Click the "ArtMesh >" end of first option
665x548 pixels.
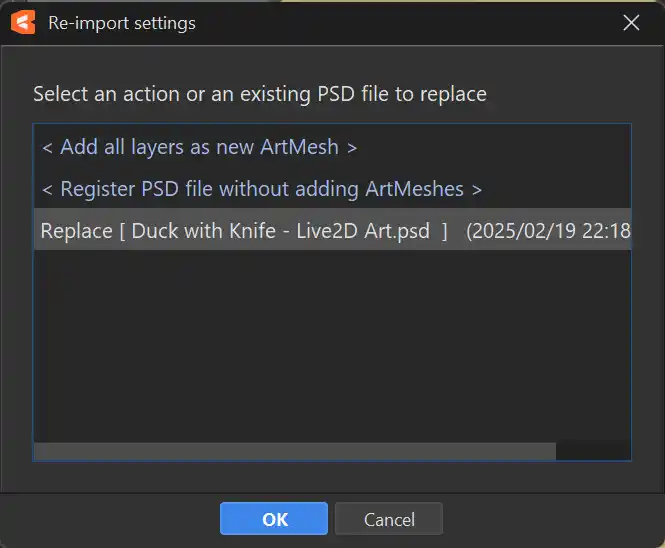[x=308, y=147]
